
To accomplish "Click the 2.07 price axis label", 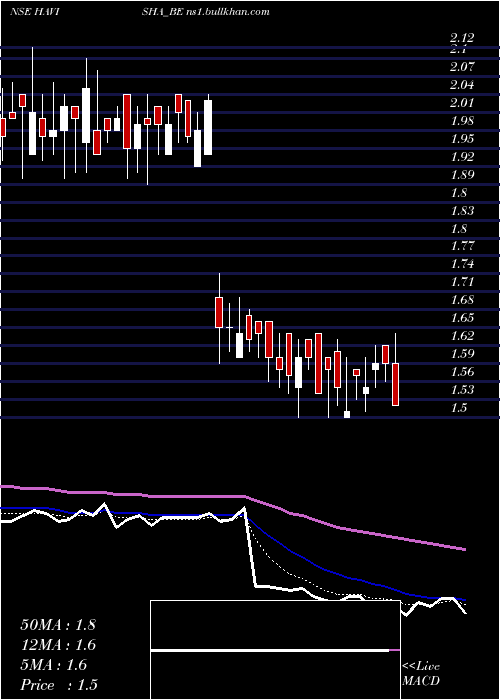I will 462,67.
